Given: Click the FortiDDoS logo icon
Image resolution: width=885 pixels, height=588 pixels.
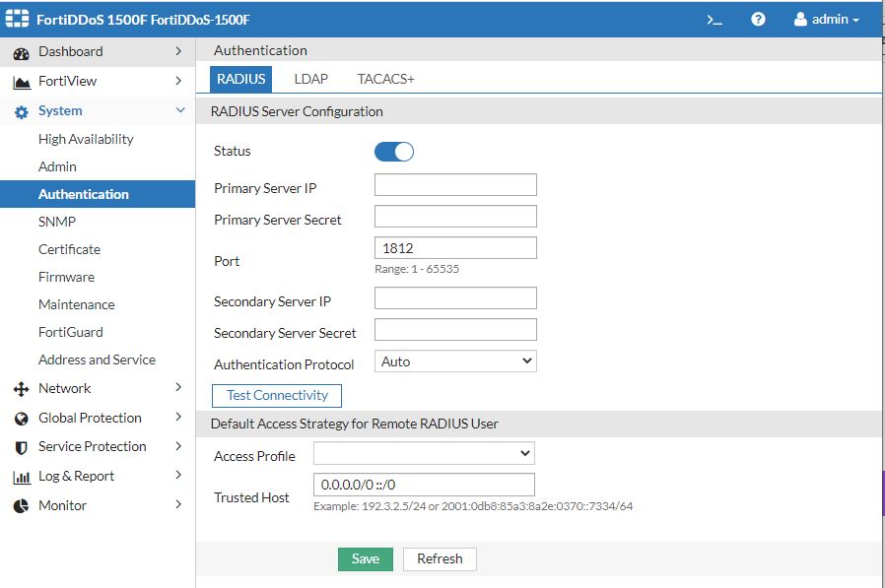Looking at the screenshot, I should [x=17, y=19].
